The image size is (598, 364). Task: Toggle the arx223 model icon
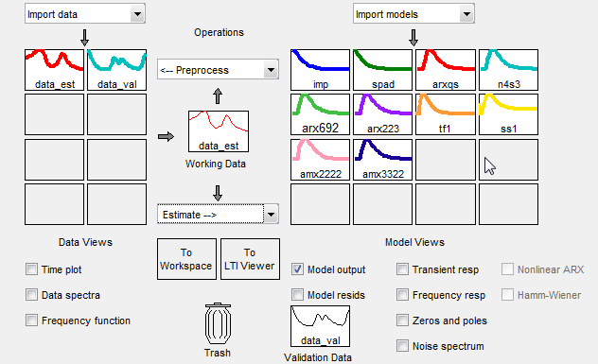(382, 114)
